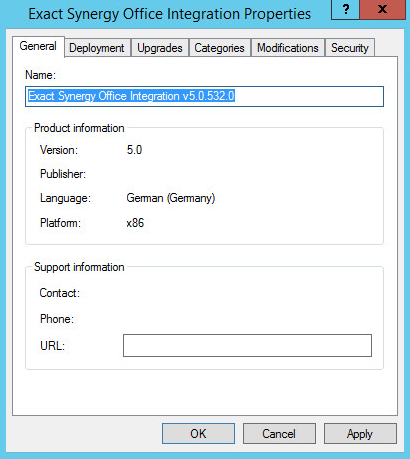Click the x86 platform value
Viewport: 410px width, 459px height.
click(135, 223)
